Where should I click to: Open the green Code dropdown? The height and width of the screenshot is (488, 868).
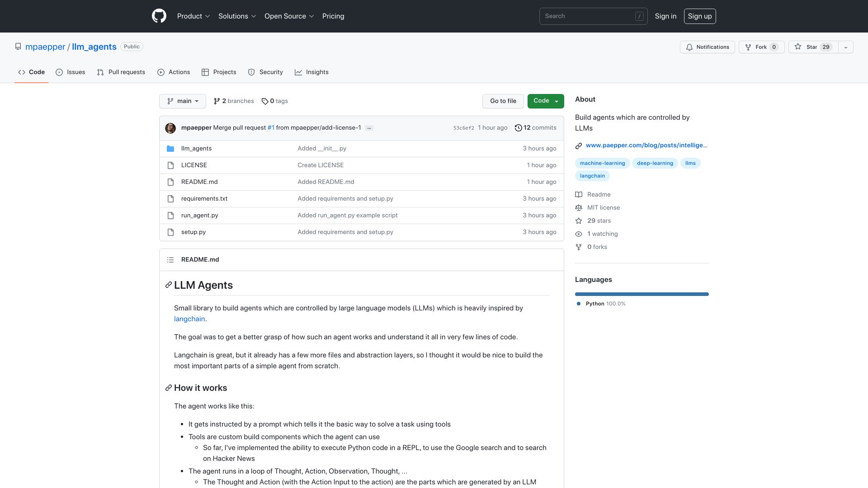pyautogui.click(x=546, y=101)
